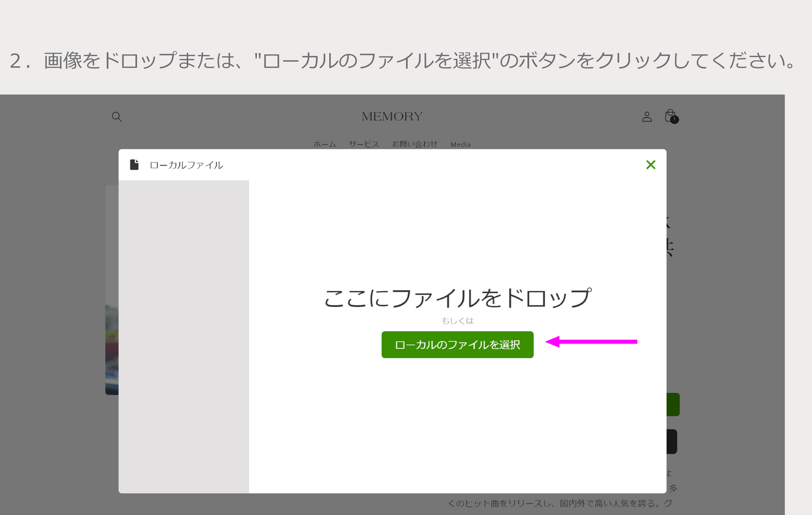Open the ホーム menu item
The image size is (812, 515).
[325, 144]
